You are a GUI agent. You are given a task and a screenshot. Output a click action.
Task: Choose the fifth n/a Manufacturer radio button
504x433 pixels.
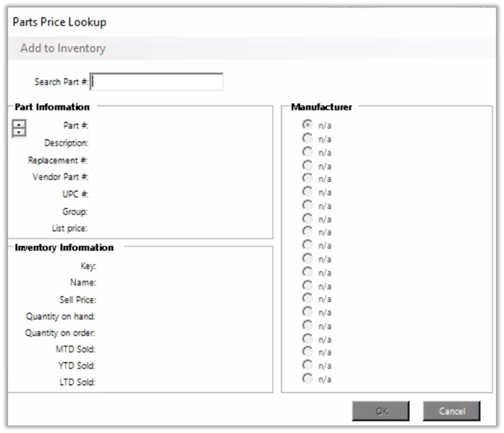click(308, 177)
